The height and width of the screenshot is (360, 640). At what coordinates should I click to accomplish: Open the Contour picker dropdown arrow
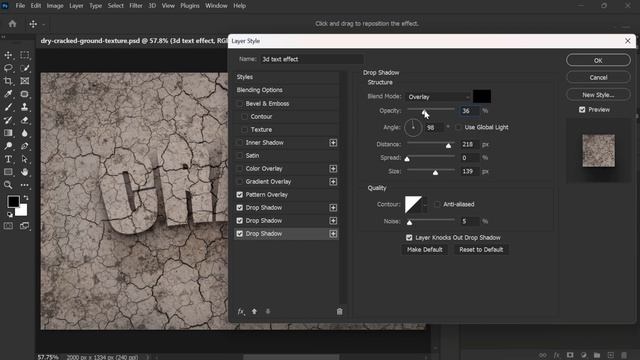tap(425, 204)
